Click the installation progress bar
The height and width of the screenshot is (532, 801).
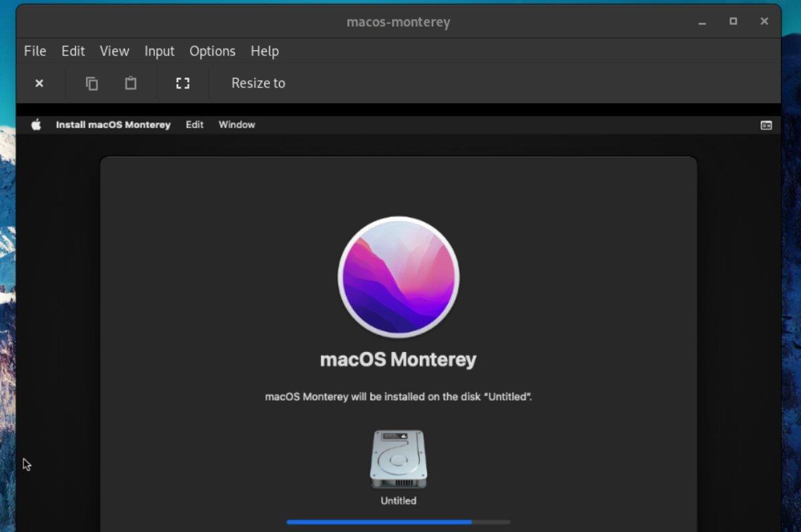398,521
